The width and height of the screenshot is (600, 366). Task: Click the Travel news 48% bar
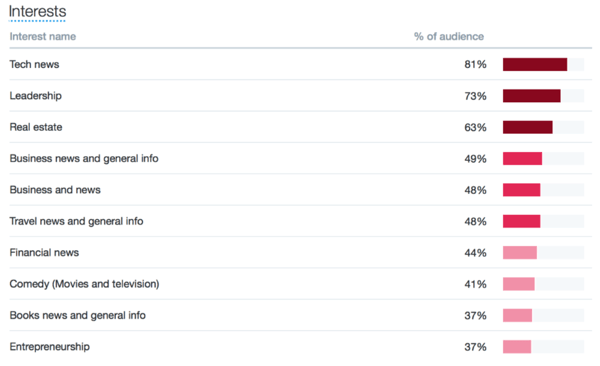point(522,221)
